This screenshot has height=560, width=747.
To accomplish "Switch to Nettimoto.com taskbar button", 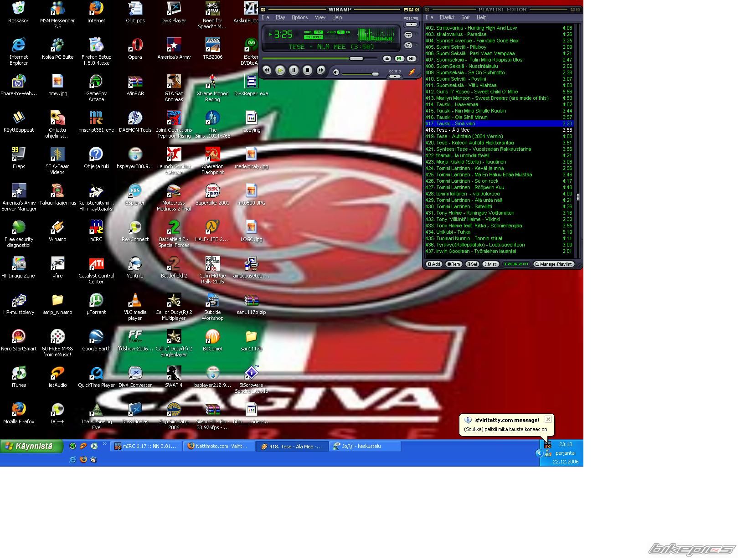I will point(219,446).
